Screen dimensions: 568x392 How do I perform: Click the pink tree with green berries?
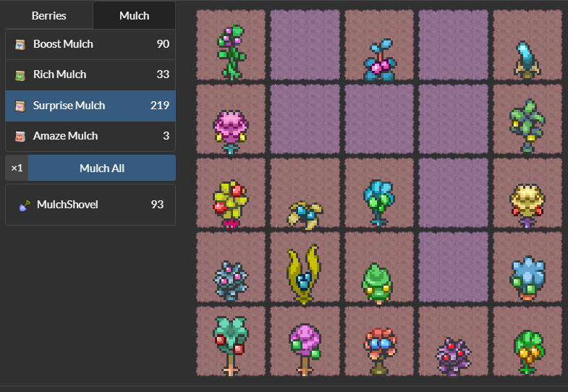pyautogui.click(x=305, y=349)
